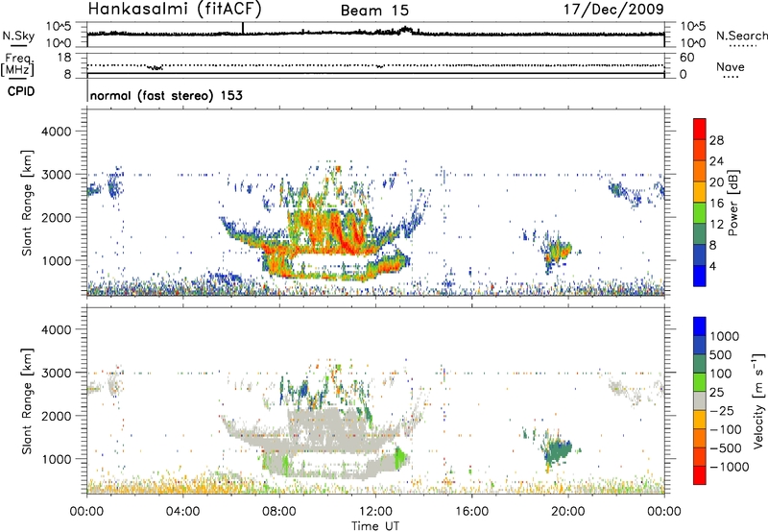
Task: Click the 12 value on Power colorbar
Action: (x=716, y=225)
